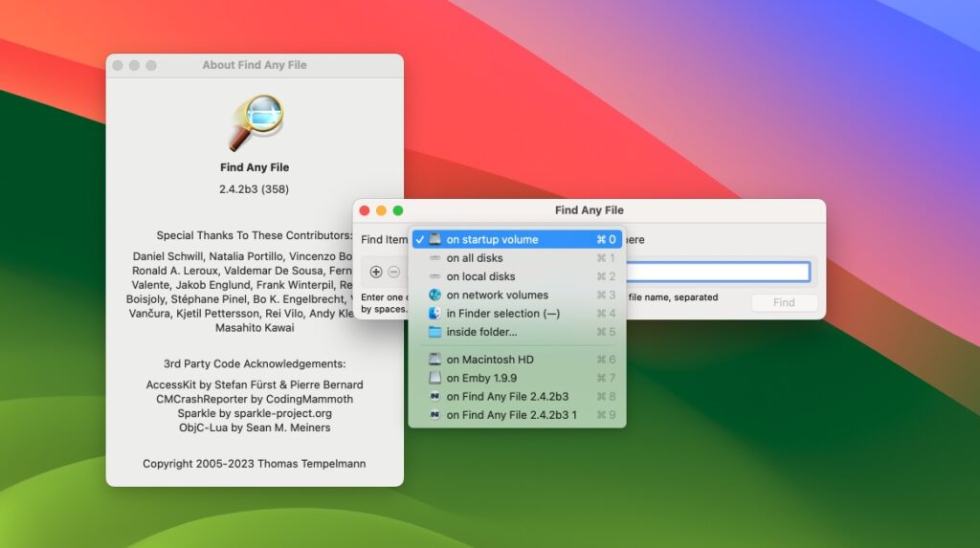Click the Find button
980x548 pixels.
[x=784, y=302]
